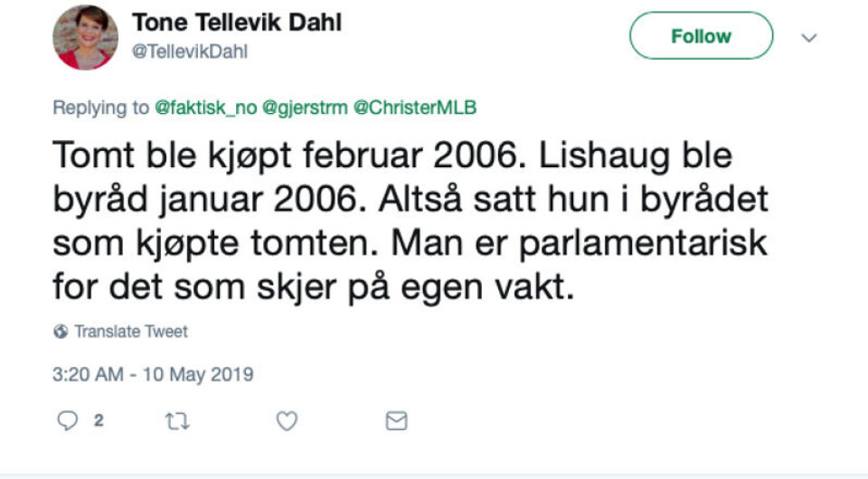Click the display name Tone Tellevik Dahl
868x479 pixels.
point(237,23)
